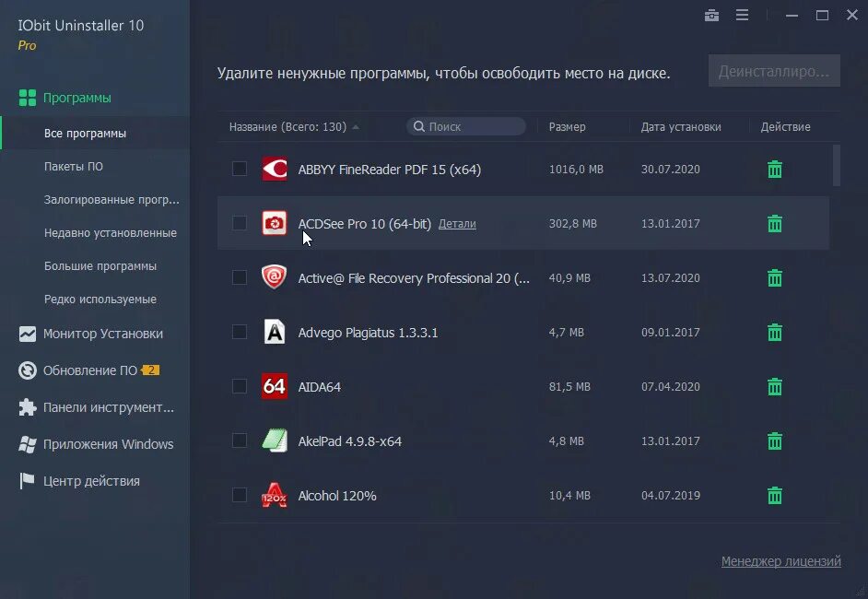Click the magnifier icon in search box

[x=419, y=127]
